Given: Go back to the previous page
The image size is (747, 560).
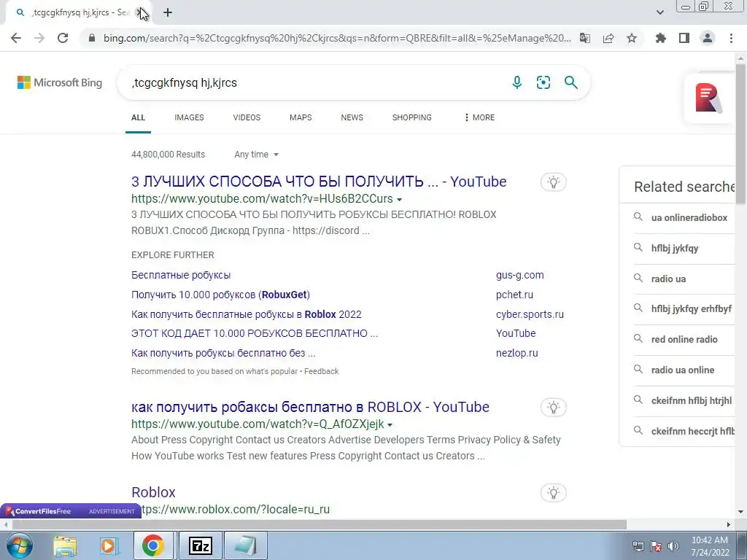Looking at the screenshot, I should (x=16, y=38).
